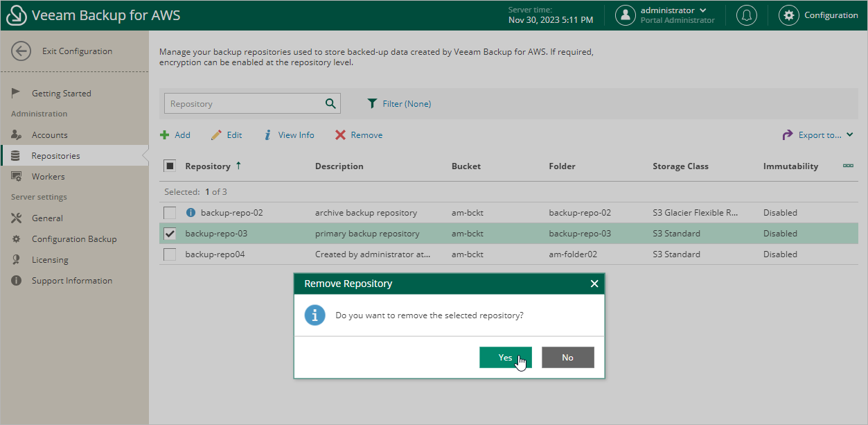Click the Filter funnel icon
Image resolution: width=868 pixels, height=425 pixels.
(x=372, y=104)
